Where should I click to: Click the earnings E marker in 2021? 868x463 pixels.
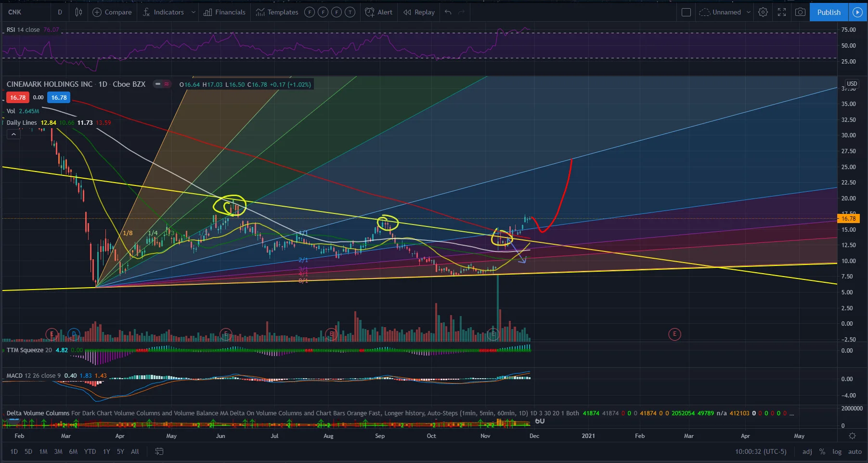pyautogui.click(x=674, y=334)
